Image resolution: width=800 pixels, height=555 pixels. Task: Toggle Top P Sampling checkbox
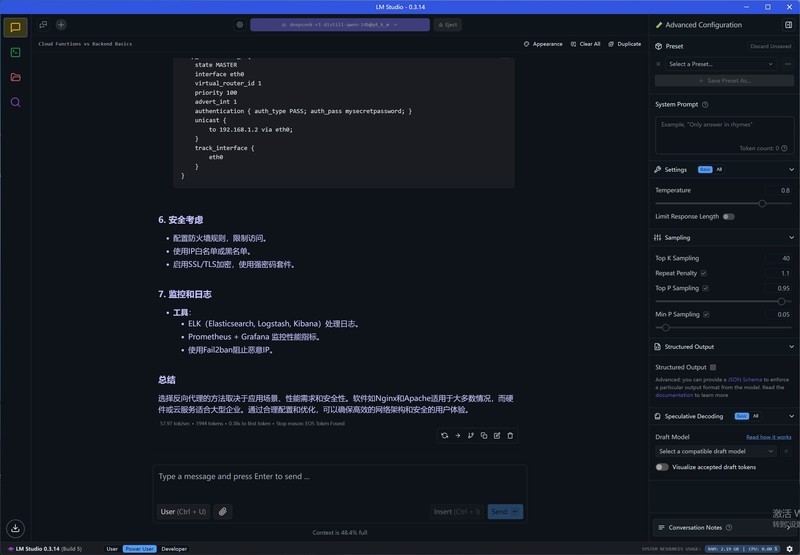pos(706,288)
